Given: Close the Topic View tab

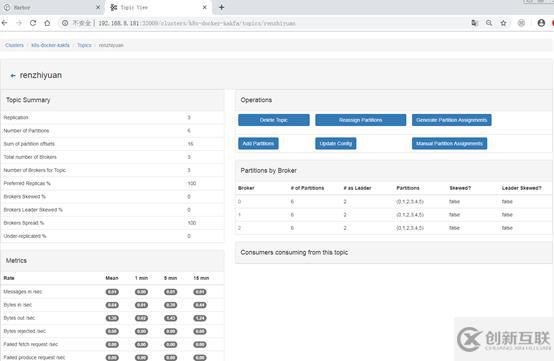Looking at the screenshot, I should pos(205,7).
